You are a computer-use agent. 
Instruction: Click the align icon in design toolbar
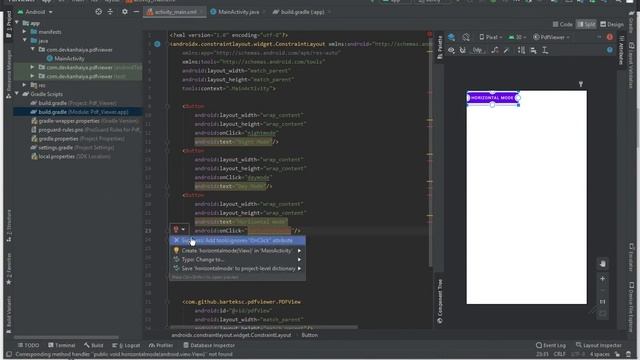tap(533, 50)
